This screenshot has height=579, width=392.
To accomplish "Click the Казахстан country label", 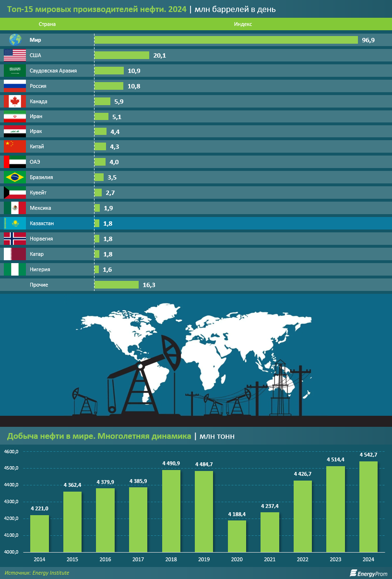I will click(x=42, y=223).
